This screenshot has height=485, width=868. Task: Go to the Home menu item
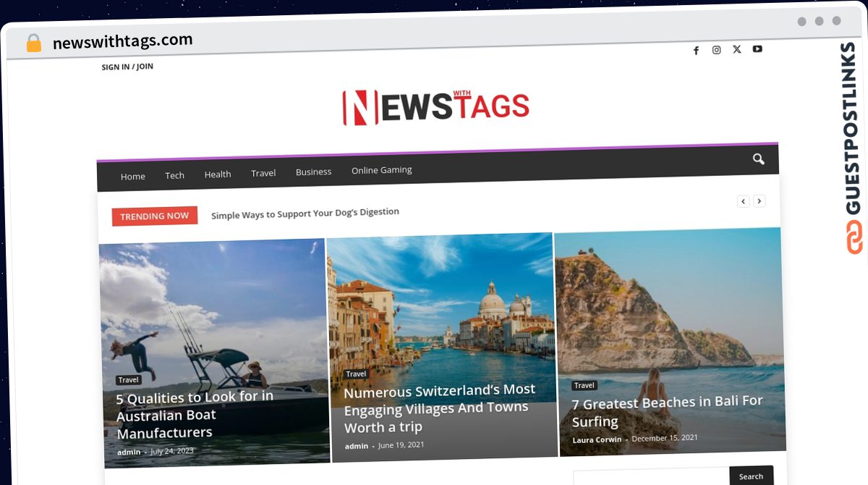(133, 176)
